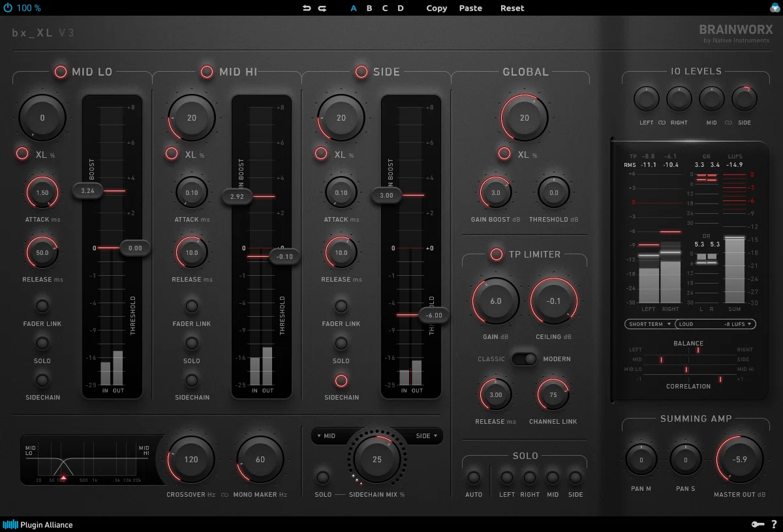
Task: Click the Reset button
Action: coord(512,8)
